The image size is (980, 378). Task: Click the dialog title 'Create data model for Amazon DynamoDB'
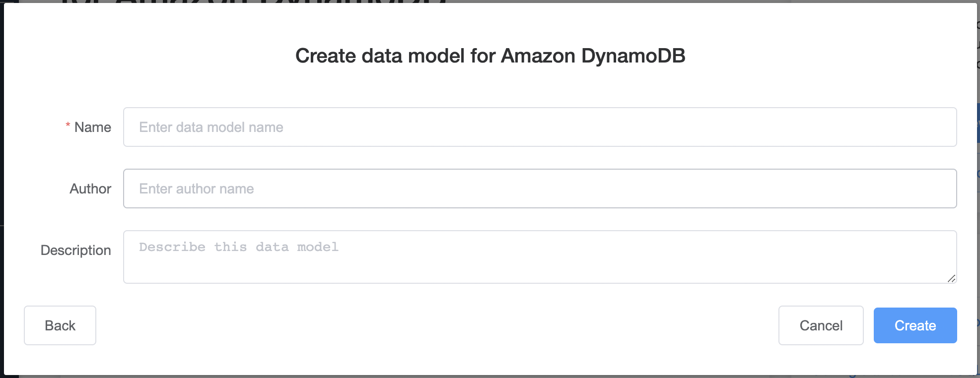[x=490, y=56]
